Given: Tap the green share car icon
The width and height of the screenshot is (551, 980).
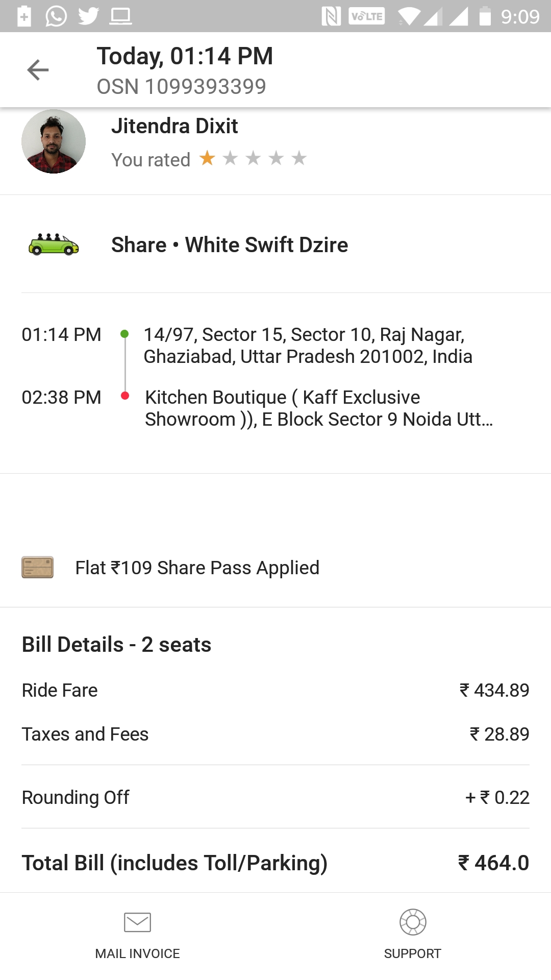Looking at the screenshot, I should tap(54, 244).
